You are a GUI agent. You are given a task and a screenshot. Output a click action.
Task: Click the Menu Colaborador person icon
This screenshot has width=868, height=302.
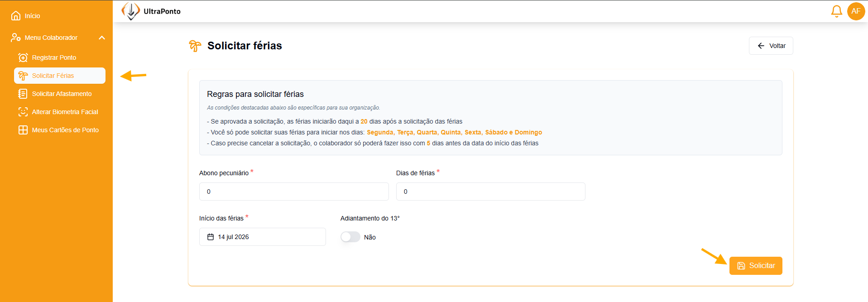(16, 38)
